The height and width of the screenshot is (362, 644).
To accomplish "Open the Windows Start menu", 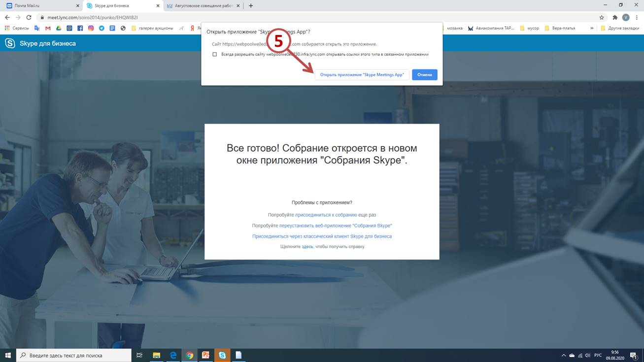I will tap(8, 355).
